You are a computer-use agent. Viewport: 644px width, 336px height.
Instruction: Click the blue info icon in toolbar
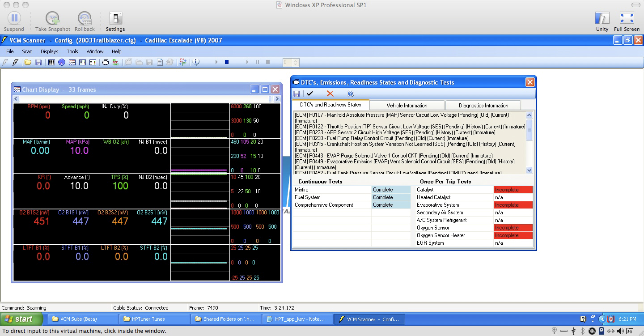click(x=196, y=62)
